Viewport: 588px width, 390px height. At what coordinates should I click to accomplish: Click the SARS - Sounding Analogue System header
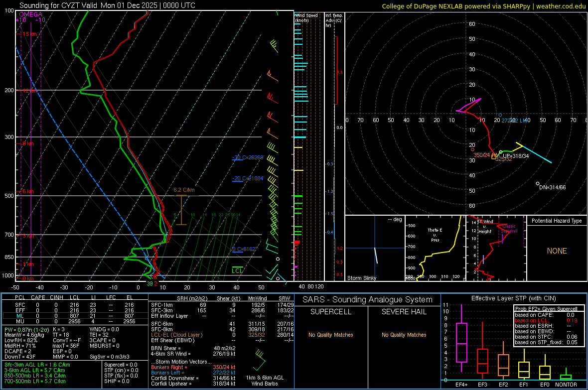(368, 300)
